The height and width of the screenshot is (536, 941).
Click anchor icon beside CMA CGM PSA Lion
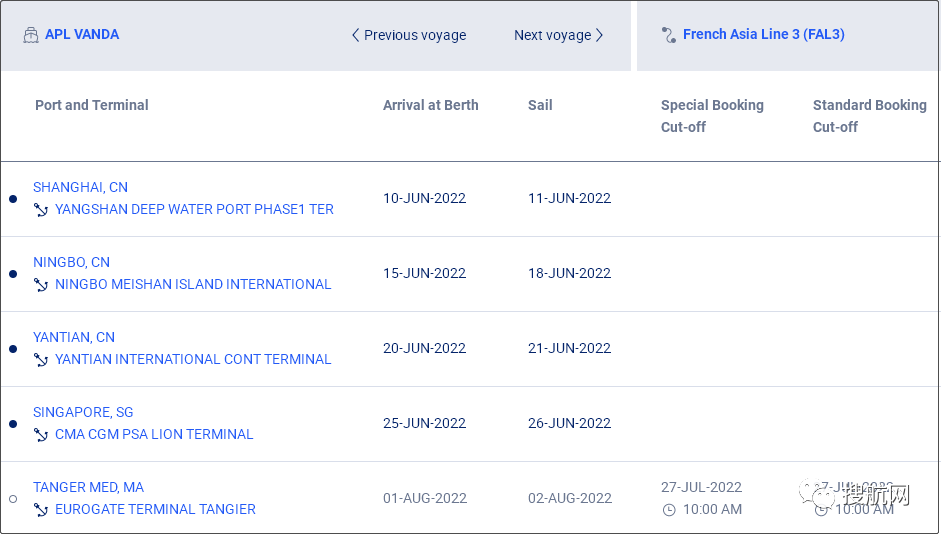point(41,435)
